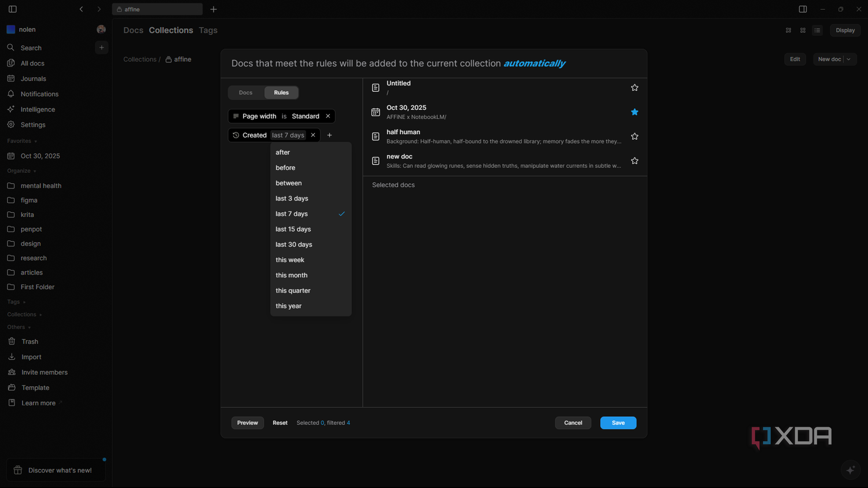Cancel the collection dialog
This screenshot has width=868, height=488.
tap(573, 423)
